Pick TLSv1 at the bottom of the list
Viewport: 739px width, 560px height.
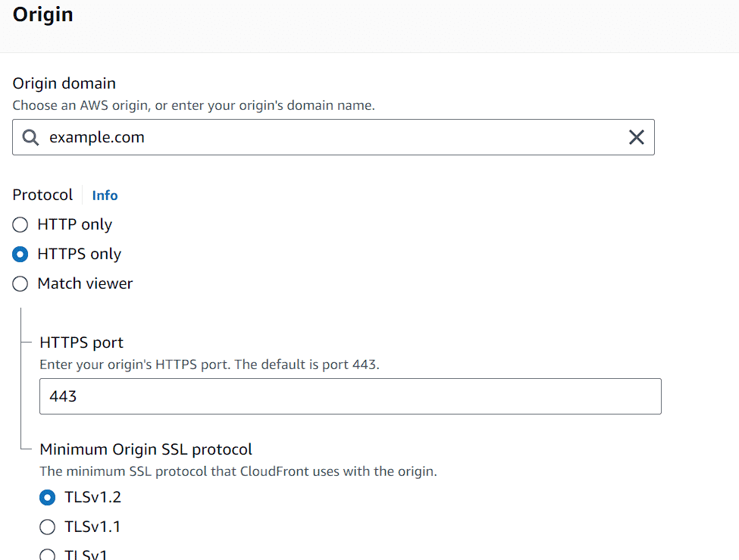(47, 554)
